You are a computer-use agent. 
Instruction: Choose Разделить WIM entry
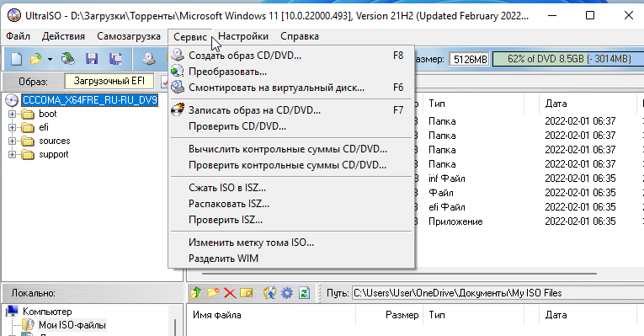[x=290, y=258]
